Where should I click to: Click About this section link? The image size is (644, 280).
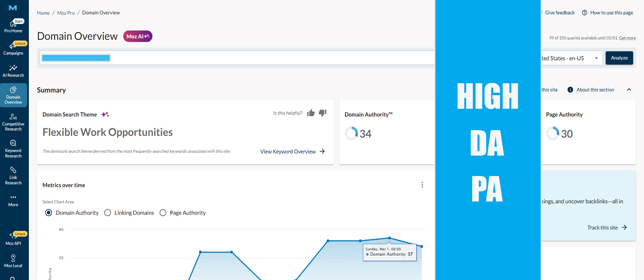coord(595,90)
